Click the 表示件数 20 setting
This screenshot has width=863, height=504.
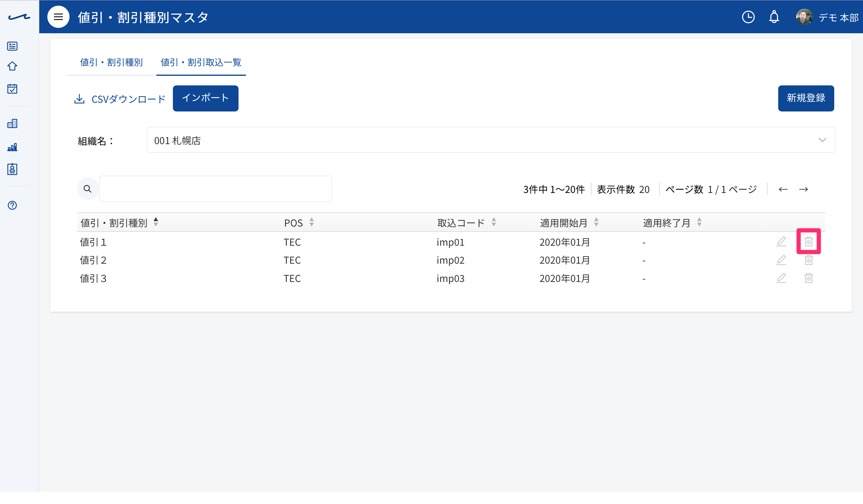click(x=623, y=189)
